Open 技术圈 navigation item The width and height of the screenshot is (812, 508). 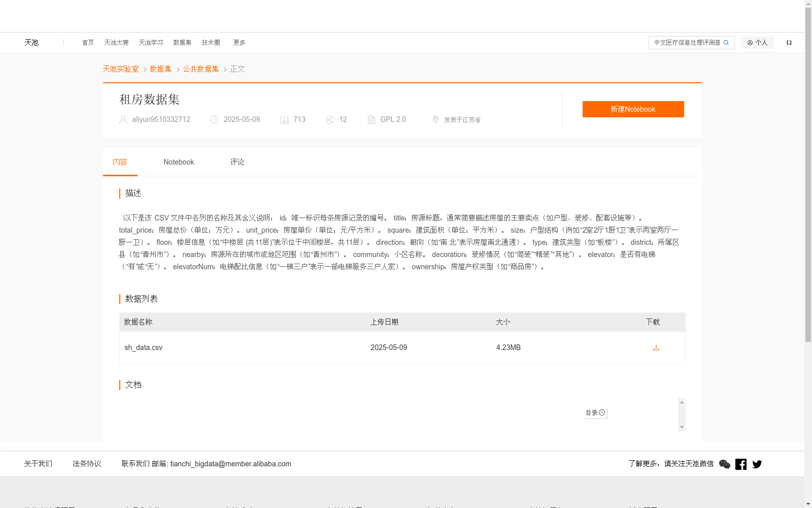211,43
